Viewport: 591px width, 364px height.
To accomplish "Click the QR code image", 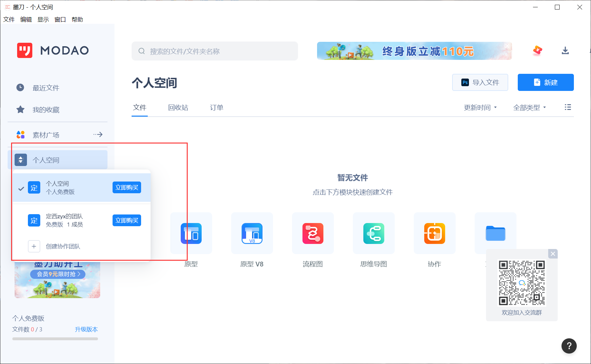I will pyautogui.click(x=522, y=283).
